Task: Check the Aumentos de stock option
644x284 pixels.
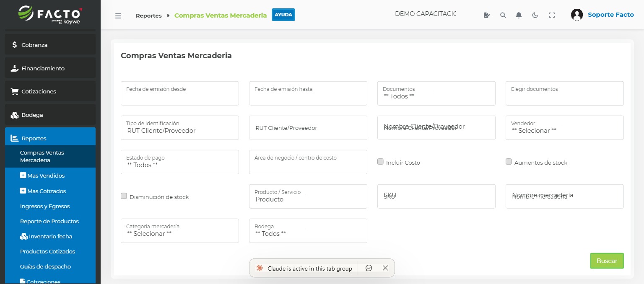Action: 509,161
